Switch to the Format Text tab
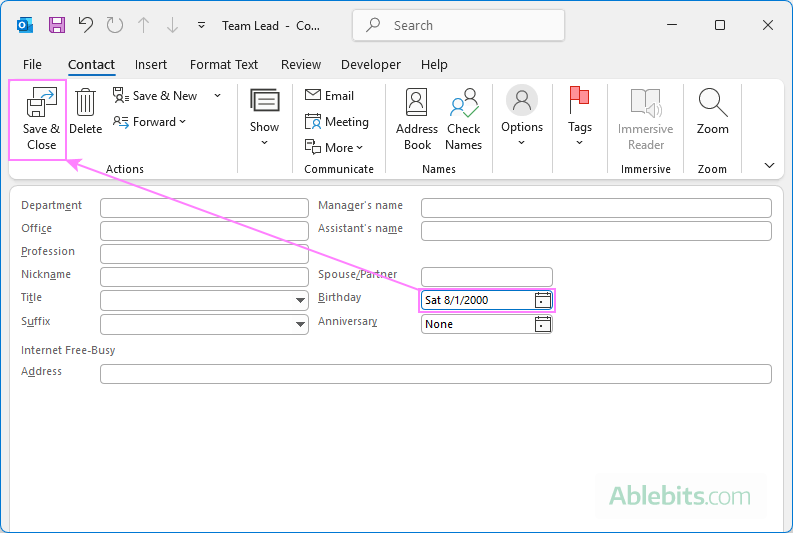This screenshot has width=793, height=533. (x=224, y=65)
